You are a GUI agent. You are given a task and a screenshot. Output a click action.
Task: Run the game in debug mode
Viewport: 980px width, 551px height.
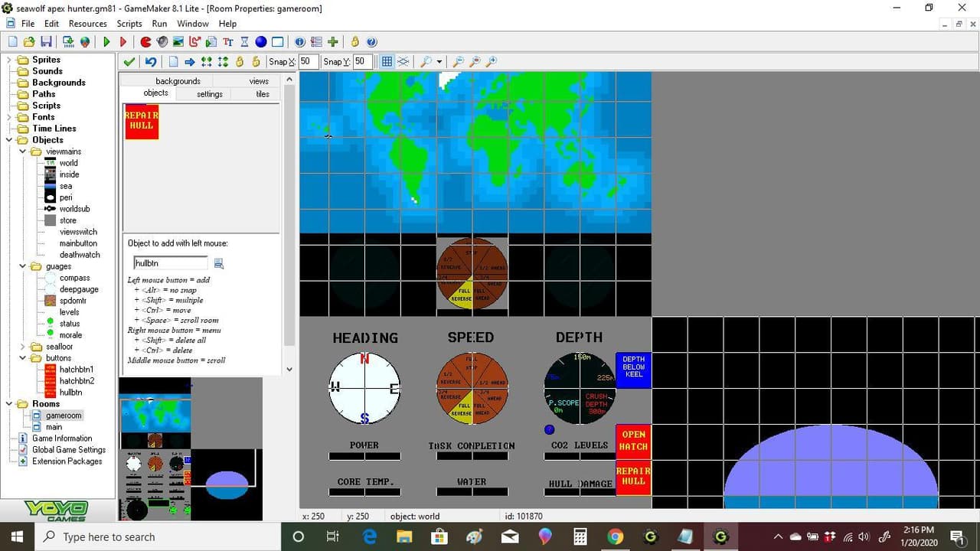[x=123, y=42]
